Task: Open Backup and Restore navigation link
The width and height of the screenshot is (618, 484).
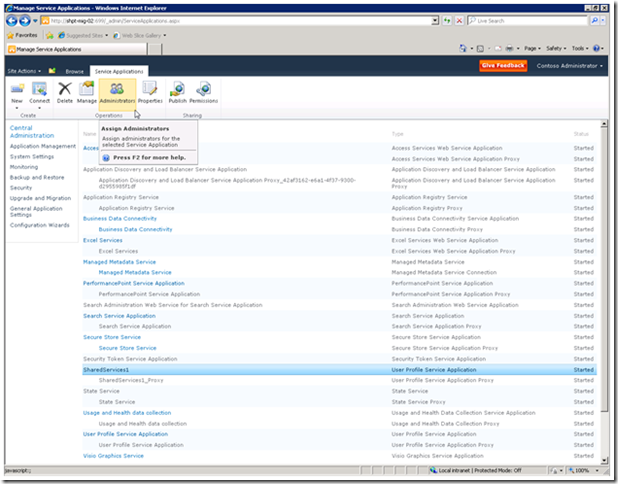Action: click(37, 177)
